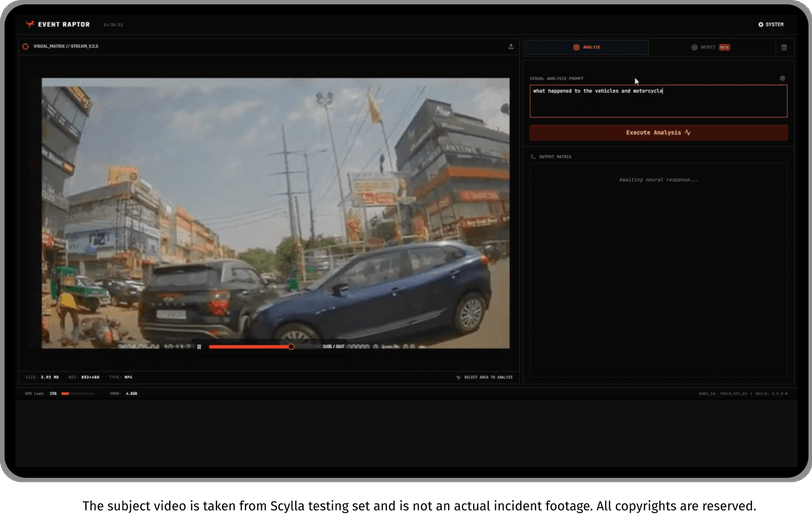Click the video time counter 0:05 / 0:07
The image size is (812, 519).
[334, 347]
